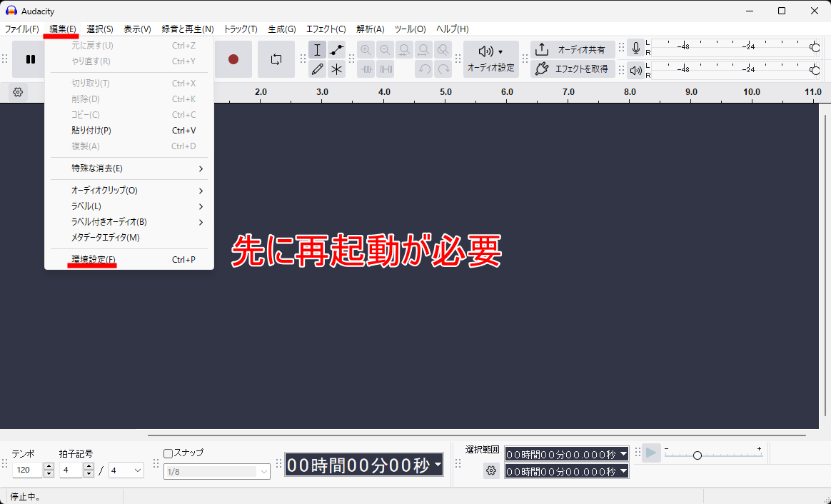Expand the ラベル(L) submenu

coord(129,206)
